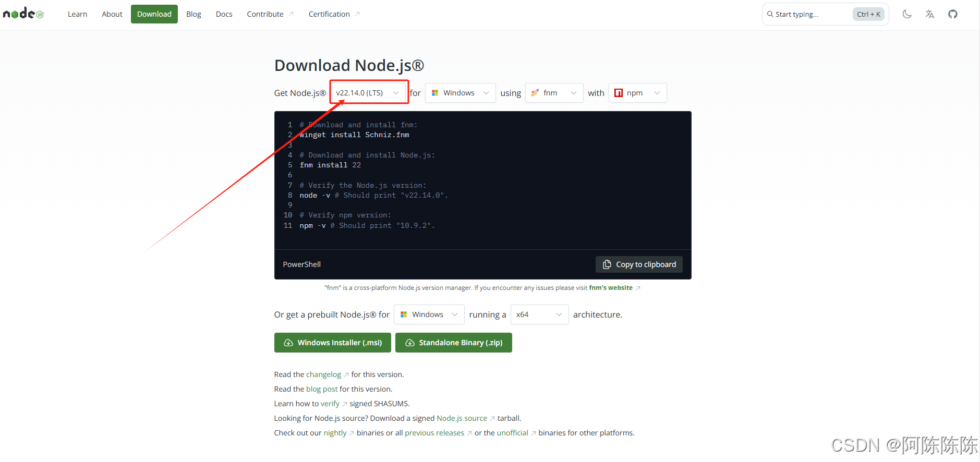The image size is (980, 462).
Task: Click external arrow beside Contribute
Action: click(x=291, y=14)
